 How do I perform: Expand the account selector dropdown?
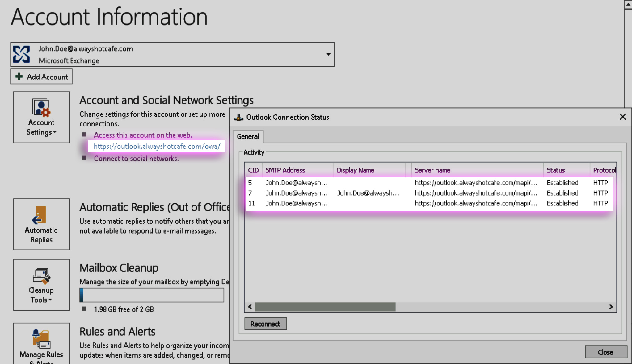(x=328, y=54)
